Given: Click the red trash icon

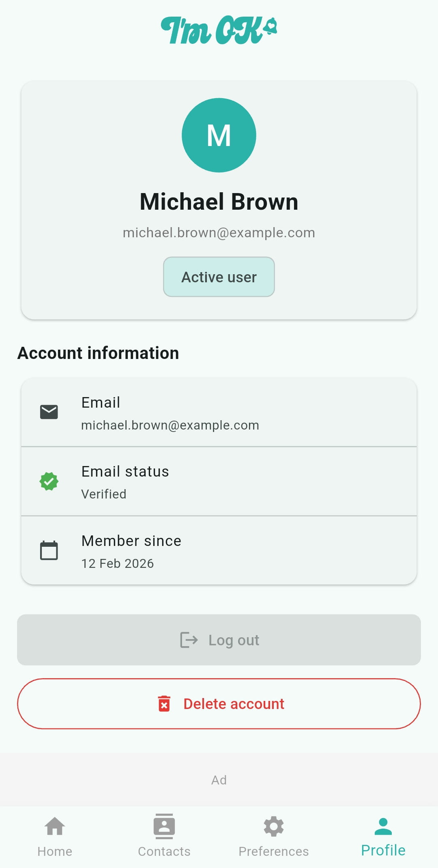Looking at the screenshot, I should (164, 704).
